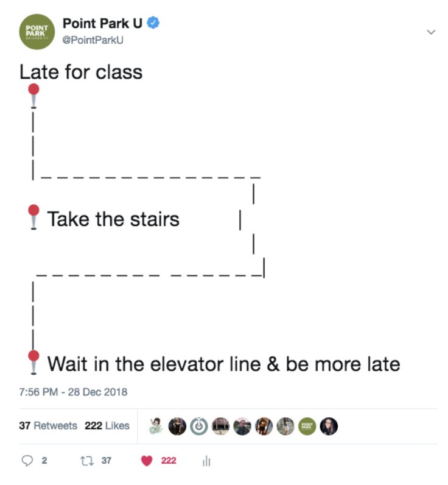This screenshot has width=448, height=485.
Task: View the 37 Retweets list
Action: coord(48,426)
